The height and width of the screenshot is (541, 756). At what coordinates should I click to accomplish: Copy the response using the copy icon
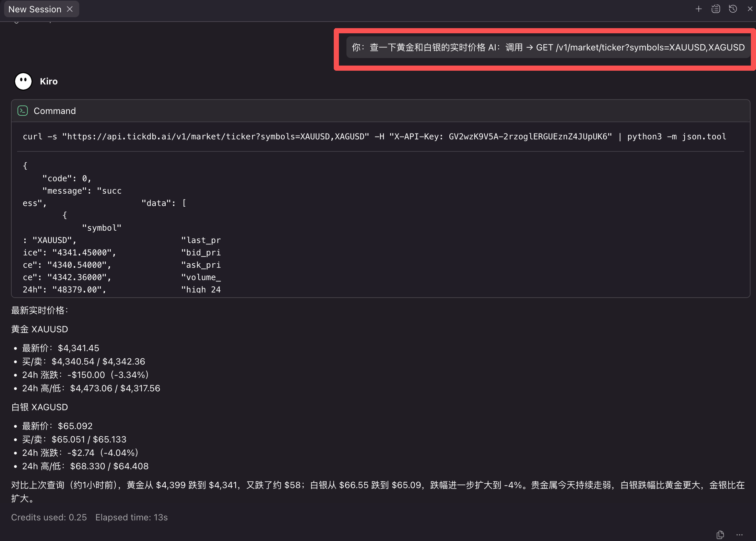click(x=720, y=534)
